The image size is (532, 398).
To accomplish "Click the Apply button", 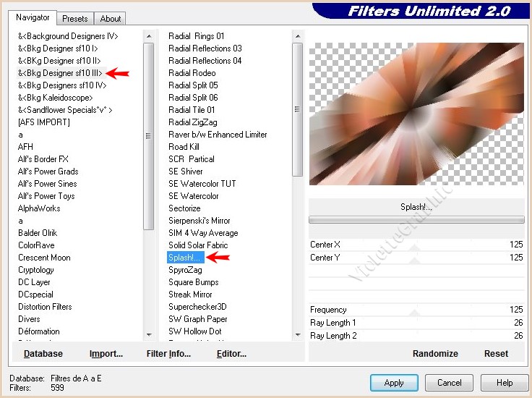I will (x=394, y=383).
